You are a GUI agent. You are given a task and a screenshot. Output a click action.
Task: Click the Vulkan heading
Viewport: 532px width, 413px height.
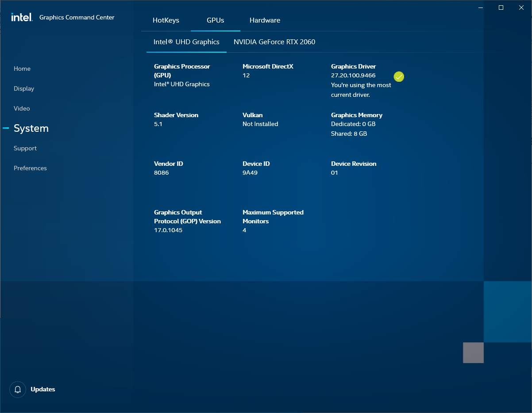click(252, 115)
